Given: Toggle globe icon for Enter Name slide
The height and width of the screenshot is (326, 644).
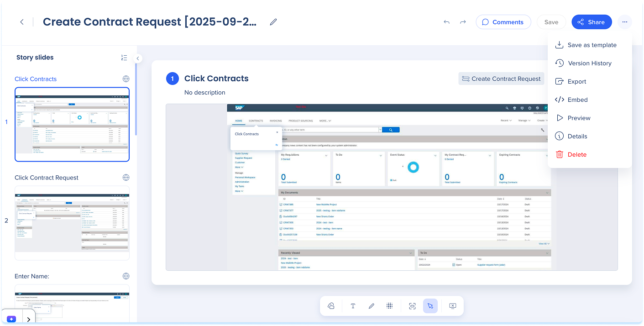Looking at the screenshot, I should [x=126, y=276].
